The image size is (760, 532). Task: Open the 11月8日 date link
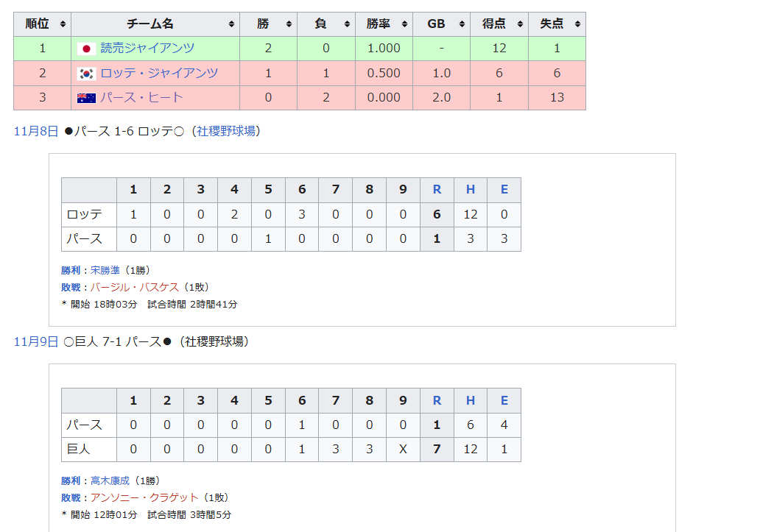point(35,131)
